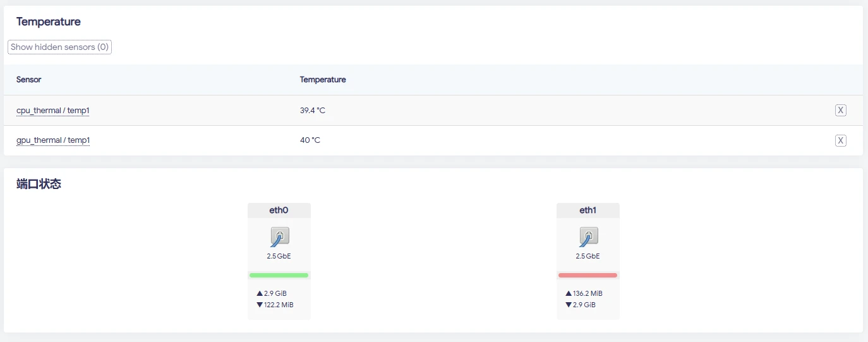Select the eth1 port title
Viewport: 868px width, 342px height.
point(588,211)
